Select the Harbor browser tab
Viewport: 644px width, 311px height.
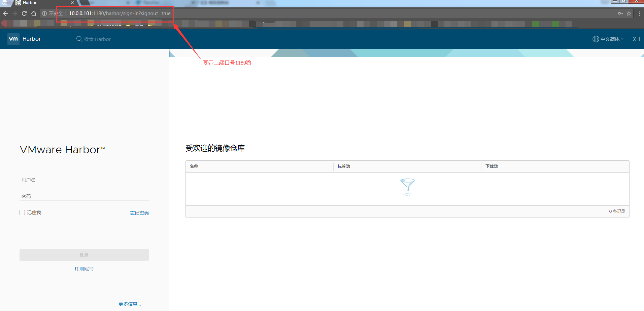[x=44, y=3]
